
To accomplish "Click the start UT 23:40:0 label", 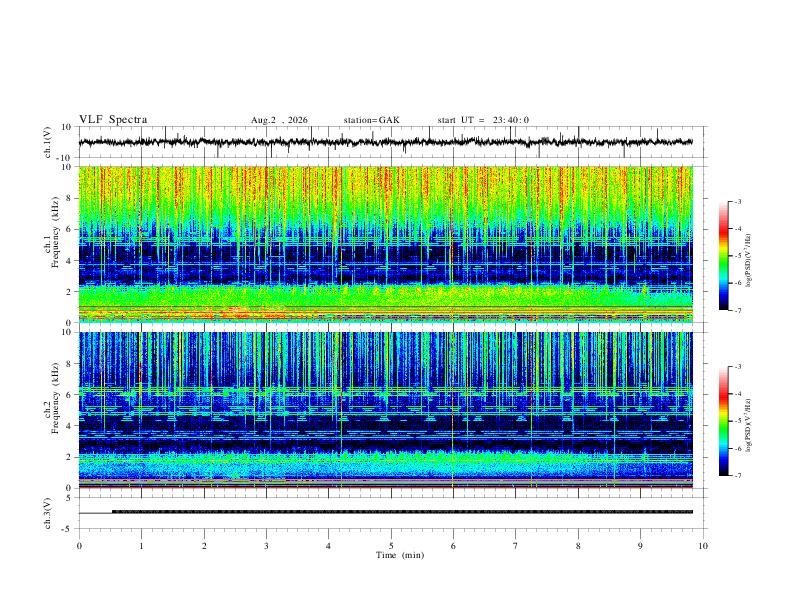I will point(483,120).
